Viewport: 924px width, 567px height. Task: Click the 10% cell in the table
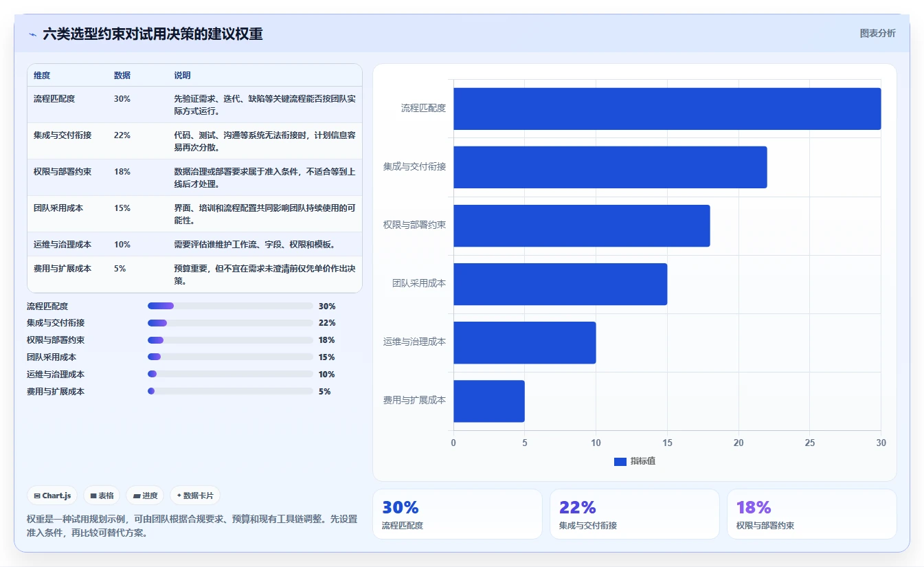tap(122, 245)
